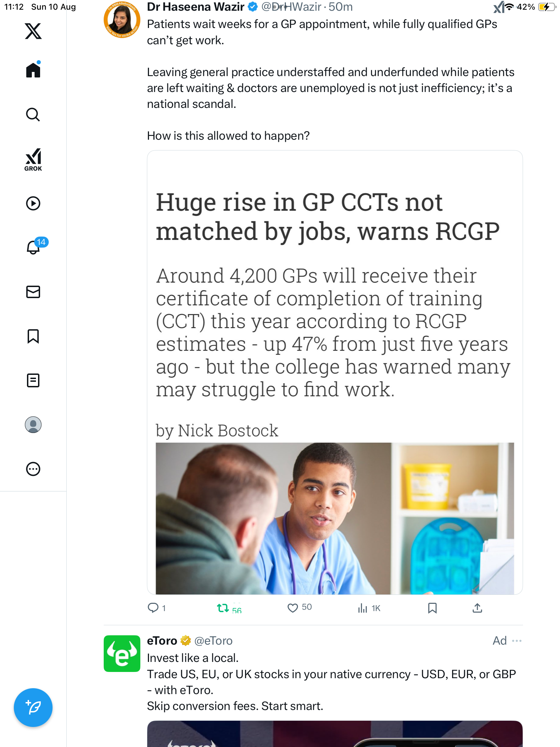This screenshot has width=560, height=747.
Task: Open Search and Explore
Action: pyautogui.click(x=33, y=114)
